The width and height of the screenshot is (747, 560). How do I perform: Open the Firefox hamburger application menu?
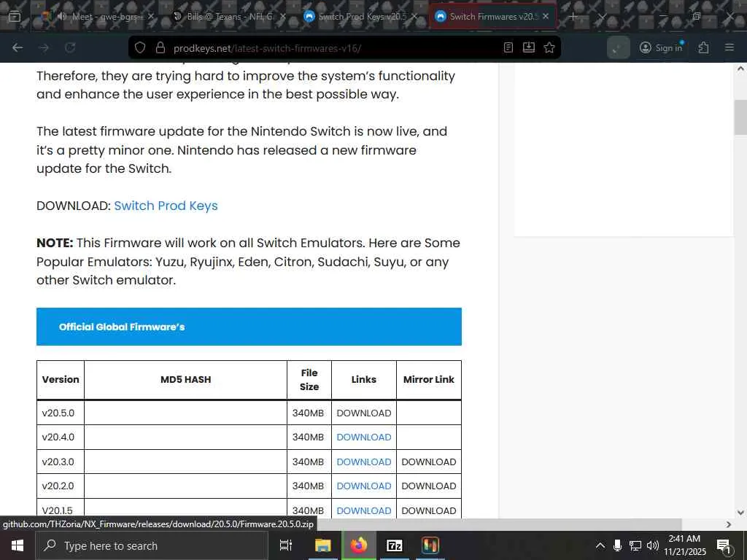(729, 47)
